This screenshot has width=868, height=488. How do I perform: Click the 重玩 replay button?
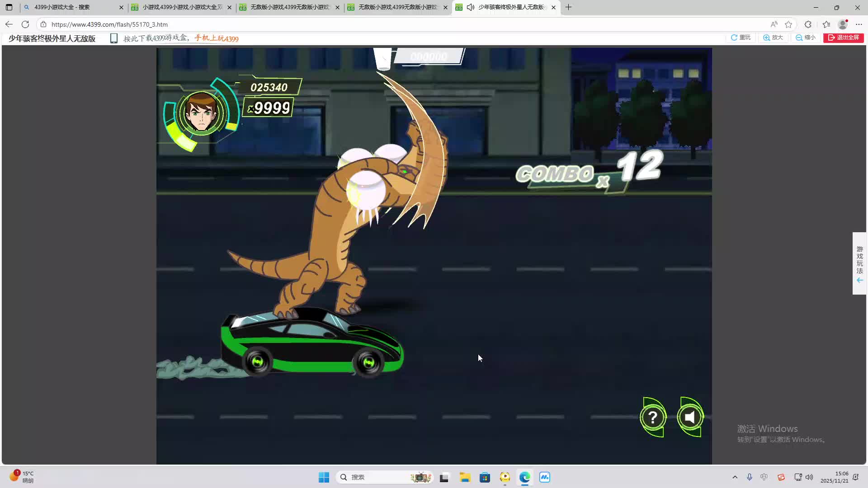[741, 38]
